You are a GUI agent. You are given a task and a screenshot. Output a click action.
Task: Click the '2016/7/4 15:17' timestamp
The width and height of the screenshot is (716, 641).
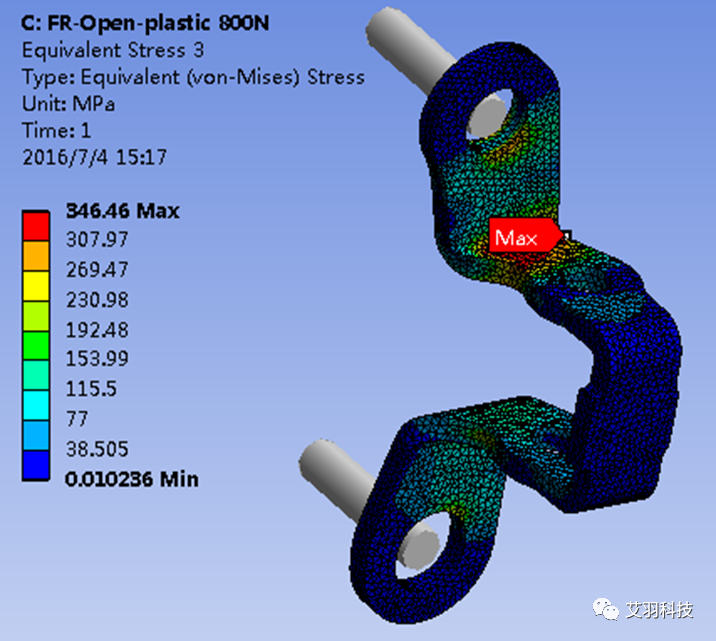[95, 158]
